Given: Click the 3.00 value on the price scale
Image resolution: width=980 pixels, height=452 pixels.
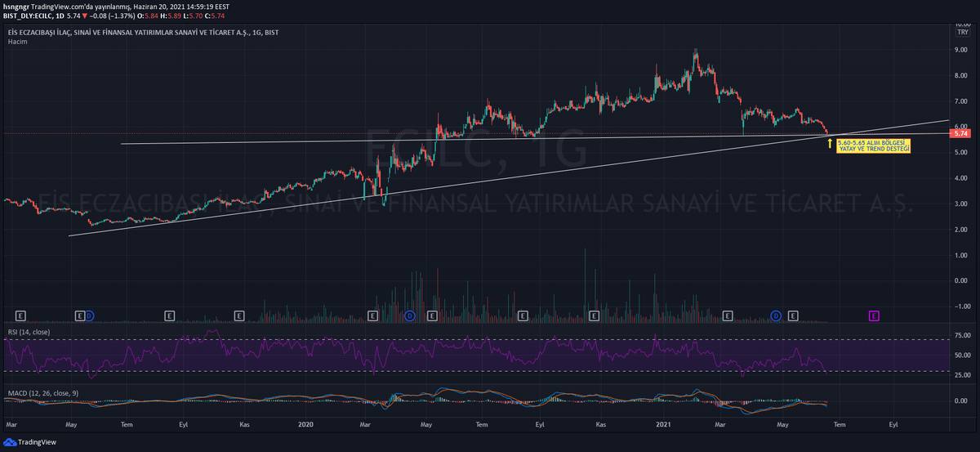Looking at the screenshot, I should 962,204.
